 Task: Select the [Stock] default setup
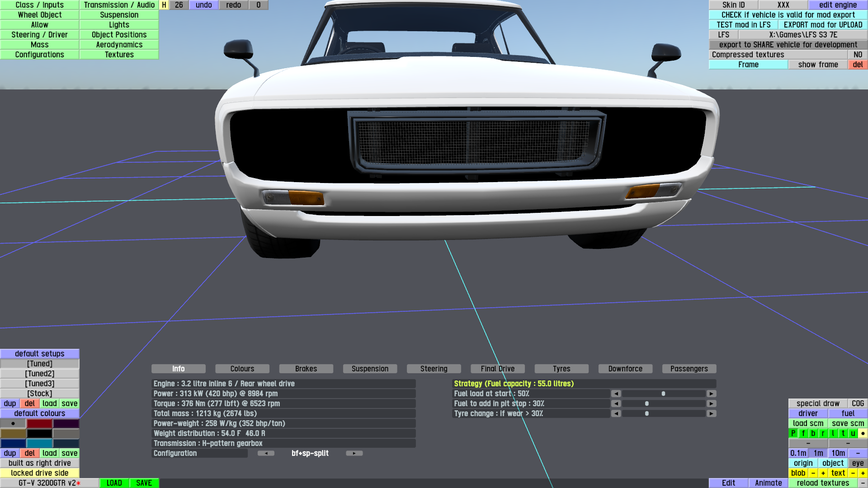point(40,394)
